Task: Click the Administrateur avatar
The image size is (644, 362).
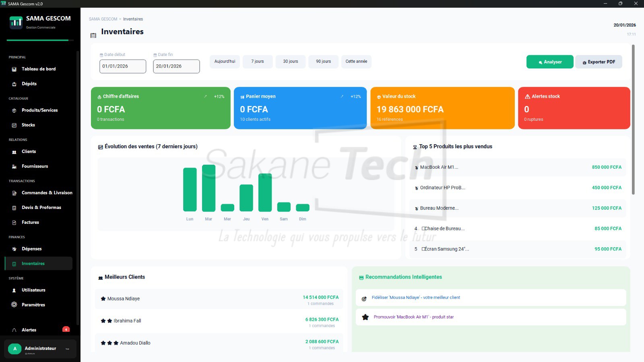Action: [15, 349]
